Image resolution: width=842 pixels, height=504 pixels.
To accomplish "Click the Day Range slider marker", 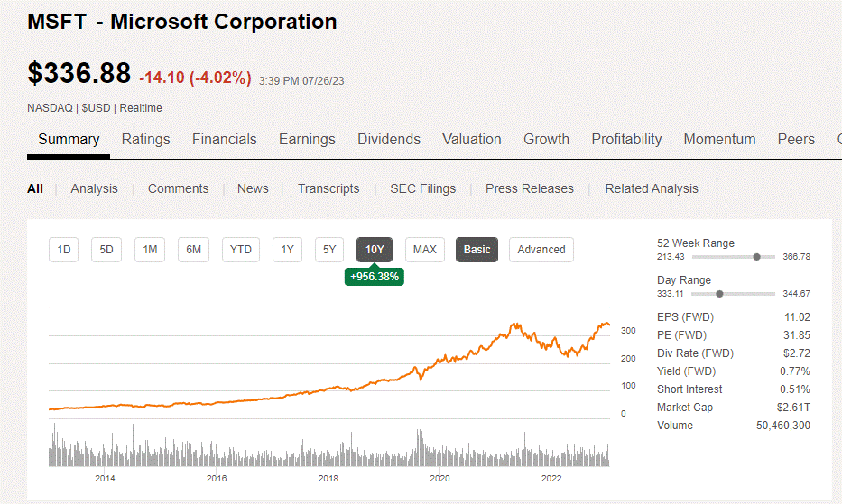I will 719,294.
